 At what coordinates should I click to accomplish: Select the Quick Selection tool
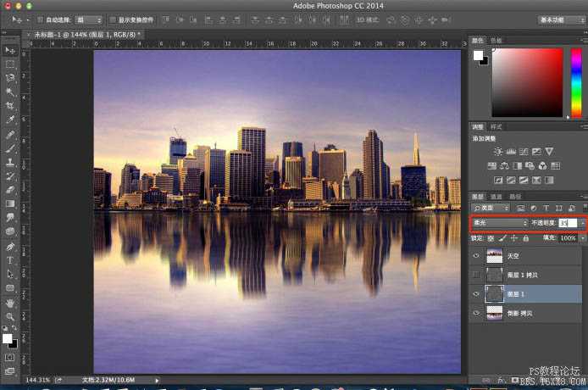point(10,92)
